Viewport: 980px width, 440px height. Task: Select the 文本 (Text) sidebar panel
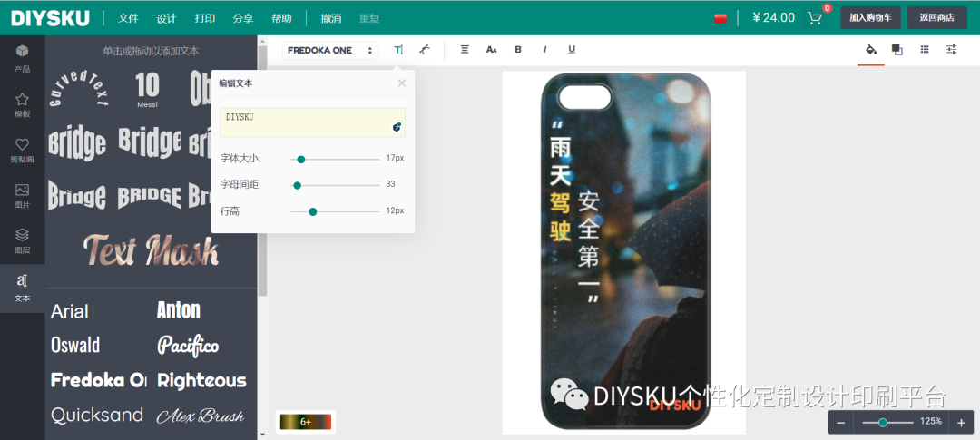tap(22, 288)
